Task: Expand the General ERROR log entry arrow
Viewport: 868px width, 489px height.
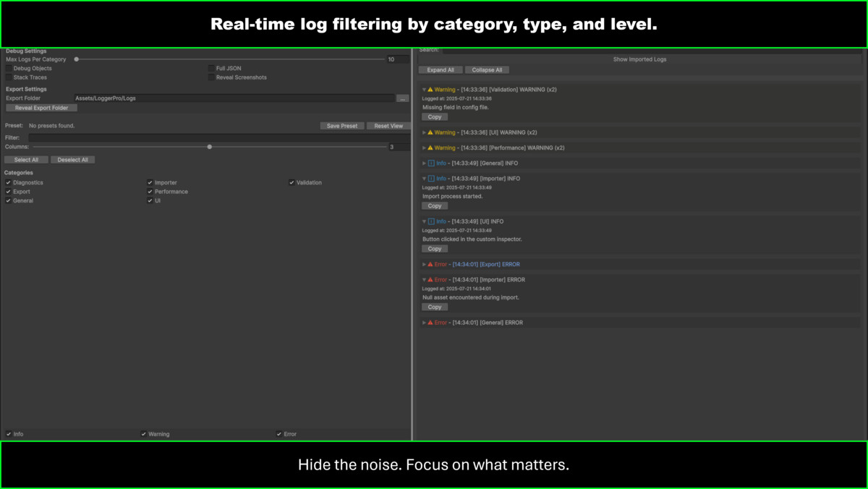Action: pyautogui.click(x=425, y=323)
